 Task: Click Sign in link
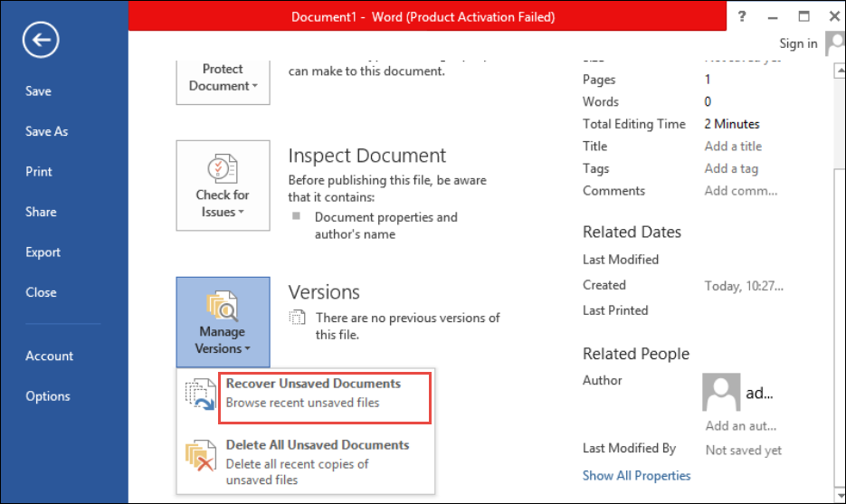coord(798,43)
